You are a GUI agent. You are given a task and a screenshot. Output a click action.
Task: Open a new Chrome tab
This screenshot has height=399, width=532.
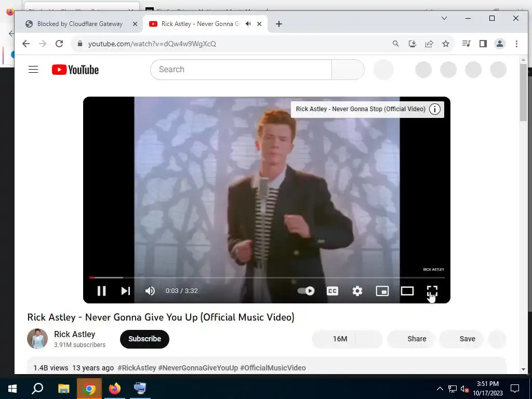(279, 24)
